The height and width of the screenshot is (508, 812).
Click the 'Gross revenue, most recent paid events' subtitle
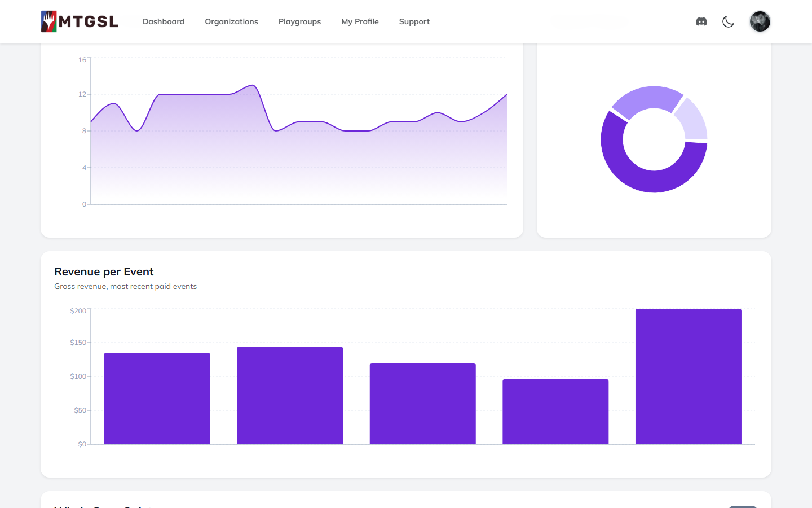click(x=125, y=286)
